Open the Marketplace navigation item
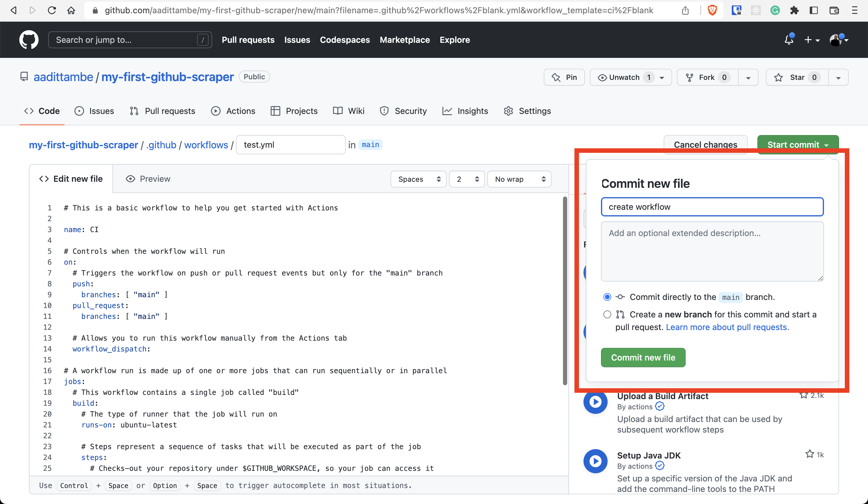The height and width of the screenshot is (504, 868). (405, 39)
